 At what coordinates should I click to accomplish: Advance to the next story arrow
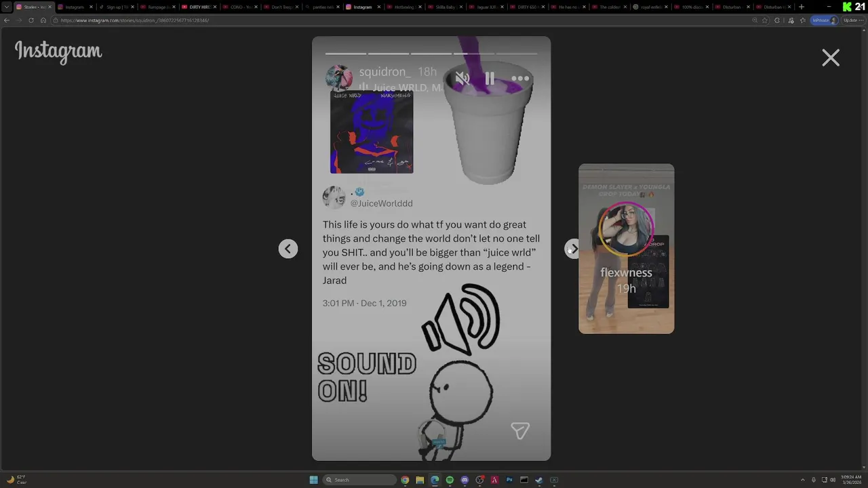click(573, 249)
